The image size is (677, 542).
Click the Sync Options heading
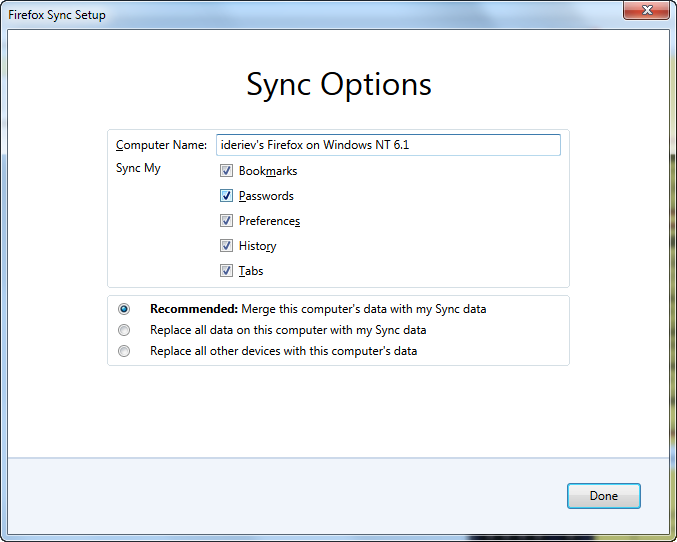339,84
